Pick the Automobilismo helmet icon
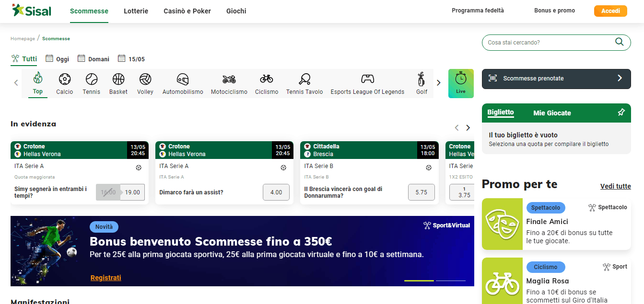Image resolution: width=644 pixels, height=304 pixels. tap(183, 79)
